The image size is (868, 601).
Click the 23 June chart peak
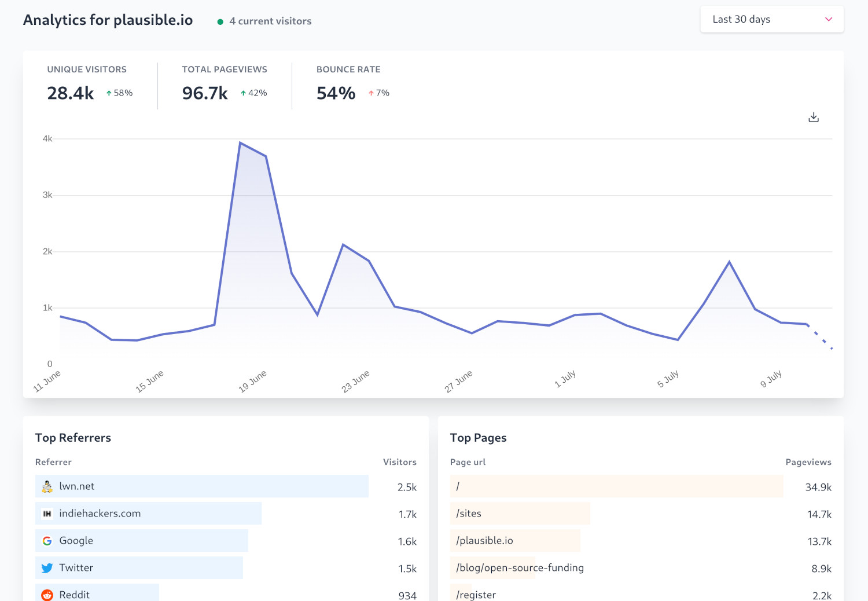click(x=343, y=244)
